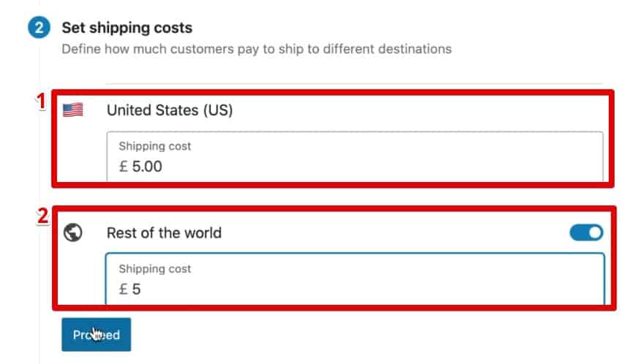Click the globe icon for Rest of the world
627x364 pixels.
click(x=72, y=232)
